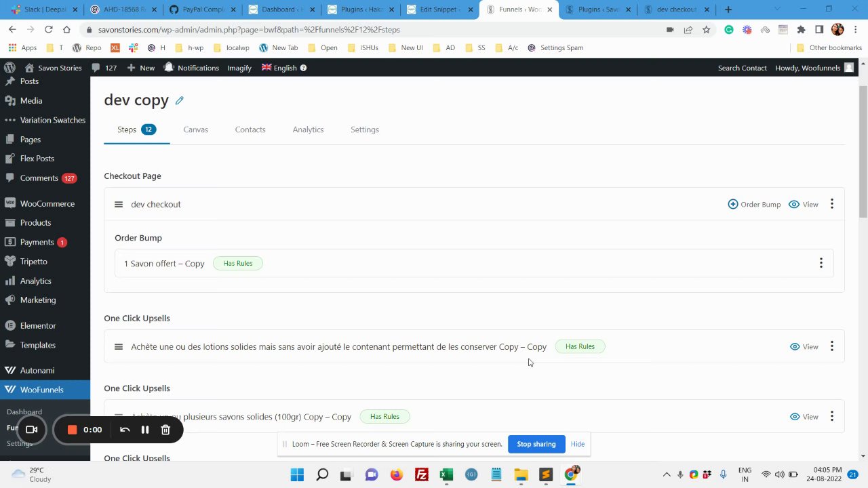Switch to the Canvas tab
Viewport: 868px width, 488px height.
[195, 129]
